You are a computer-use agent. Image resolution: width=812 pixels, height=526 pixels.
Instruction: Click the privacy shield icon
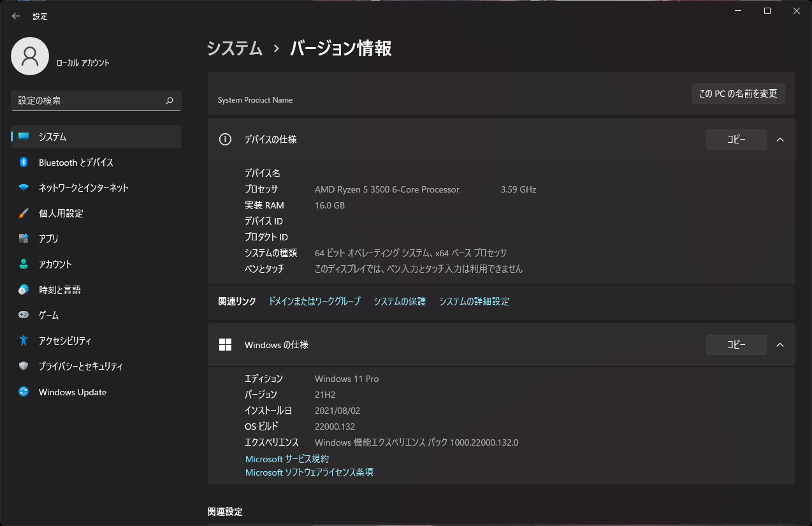tap(24, 366)
